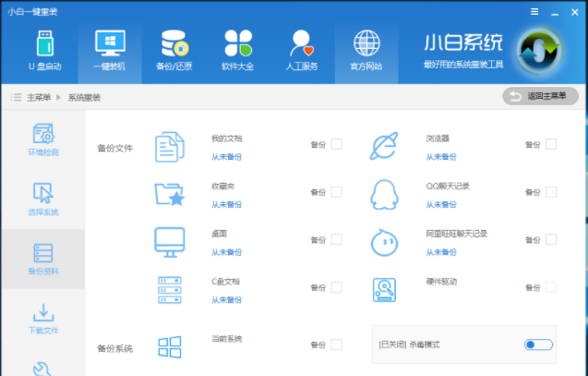Image resolution: width=588 pixels, height=376 pixels.
Task: Open the title bar menu icon
Action: [534, 12]
